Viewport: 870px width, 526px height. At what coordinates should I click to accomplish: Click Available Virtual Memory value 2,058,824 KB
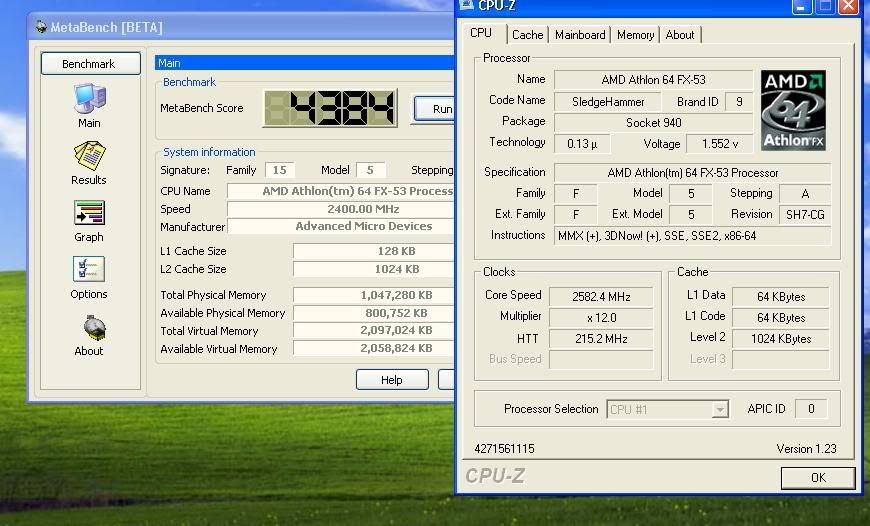[373, 348]
